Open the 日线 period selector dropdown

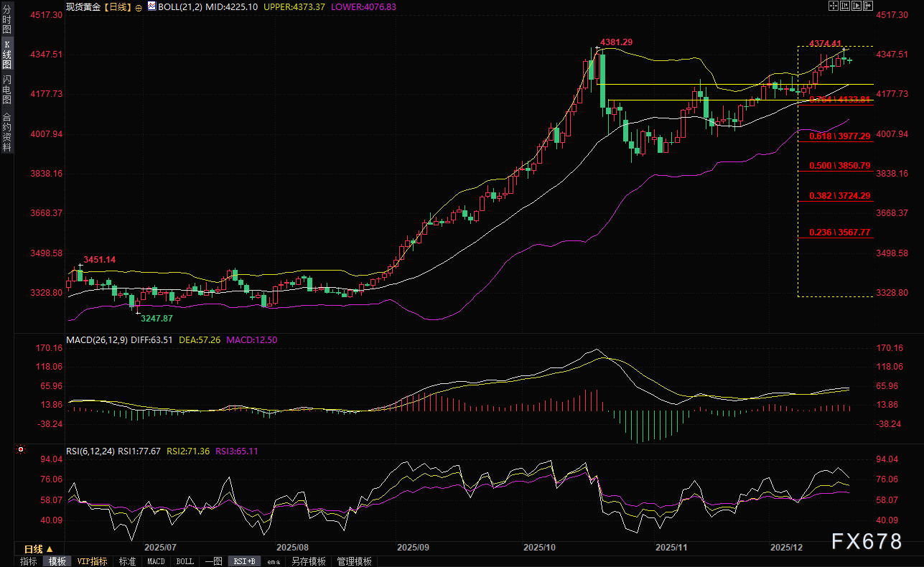coord(39,549)
